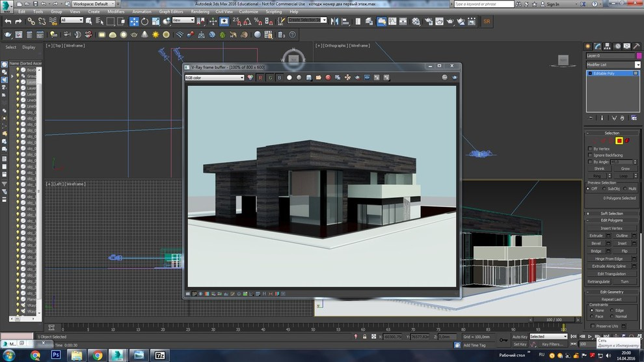Screen dimensions: 644x362
Task: Activate Polygon sub-object selection mode
Action: [619, 141]
